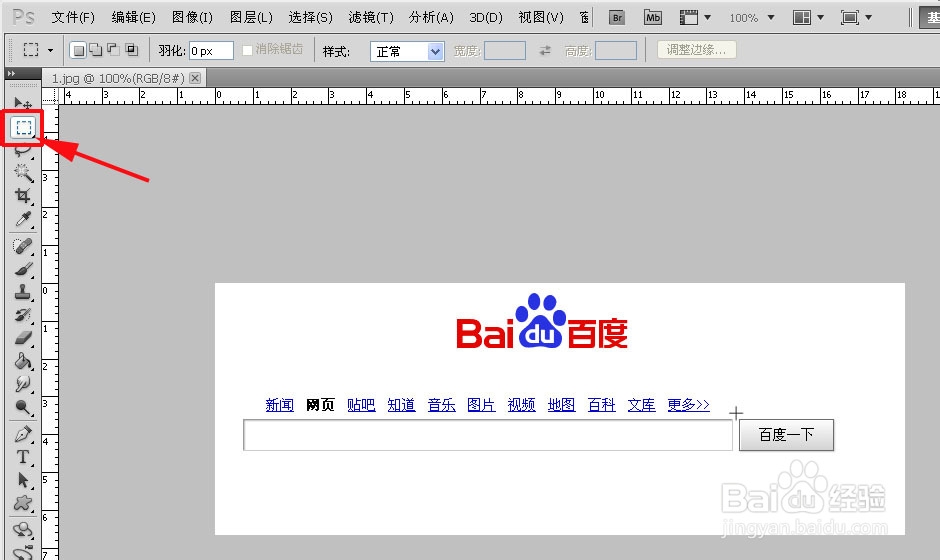Choose New Selection mode button
The height and width of the screenshot is (560, 940).
tap(77, 50)
